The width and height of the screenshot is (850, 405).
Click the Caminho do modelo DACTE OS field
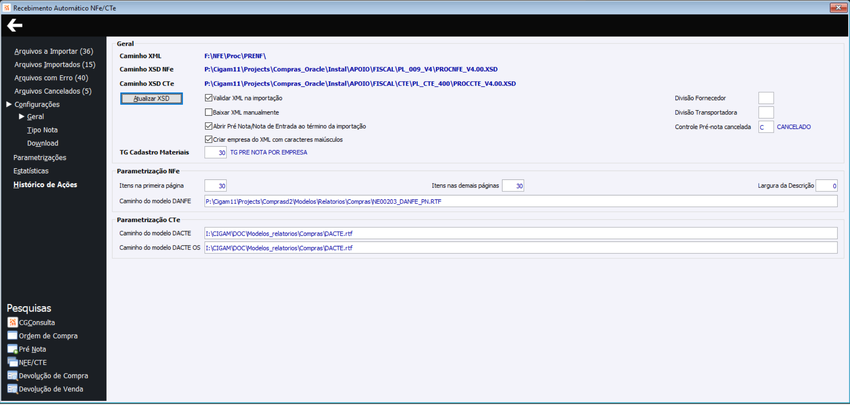tap(521, 248)
